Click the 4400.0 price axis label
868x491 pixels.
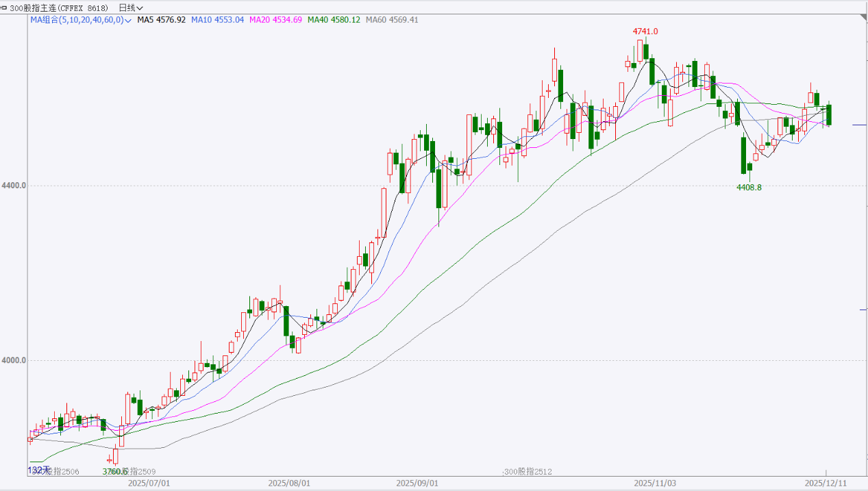tap(14, 186)
